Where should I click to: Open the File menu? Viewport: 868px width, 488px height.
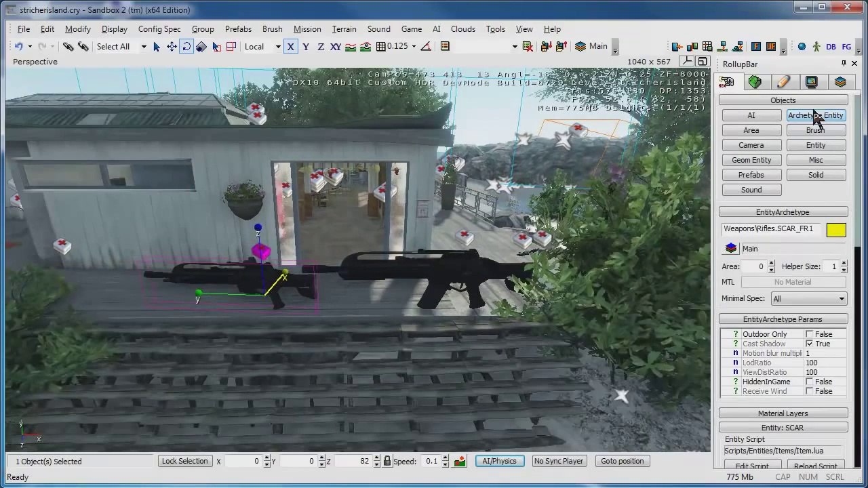(x=23, y=29)
